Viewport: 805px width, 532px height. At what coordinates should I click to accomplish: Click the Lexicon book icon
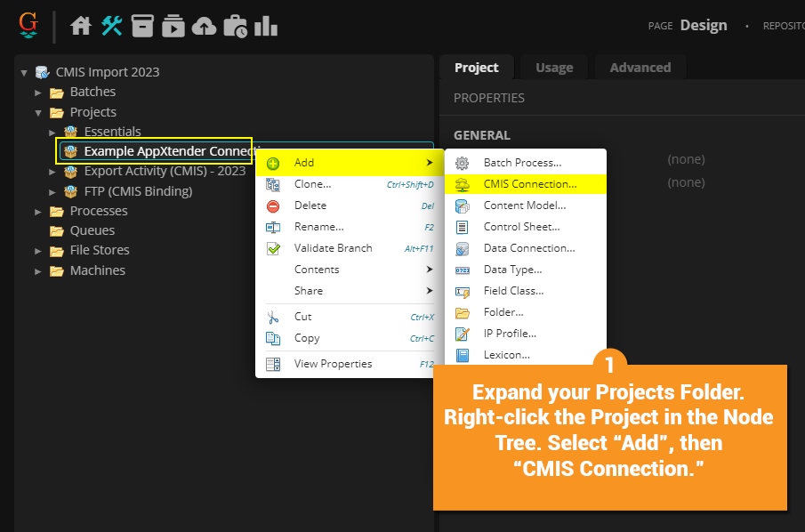(463, 355)
